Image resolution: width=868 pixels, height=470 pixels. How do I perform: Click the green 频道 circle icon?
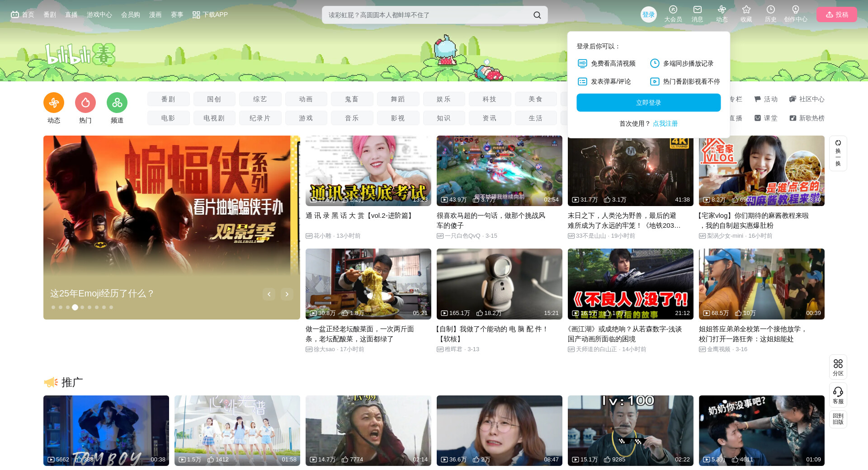point(117,103)
